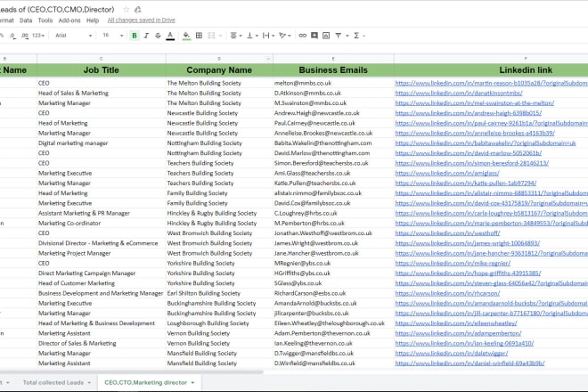Open the text color picker

pyautogui.click(x=170, y=36)
